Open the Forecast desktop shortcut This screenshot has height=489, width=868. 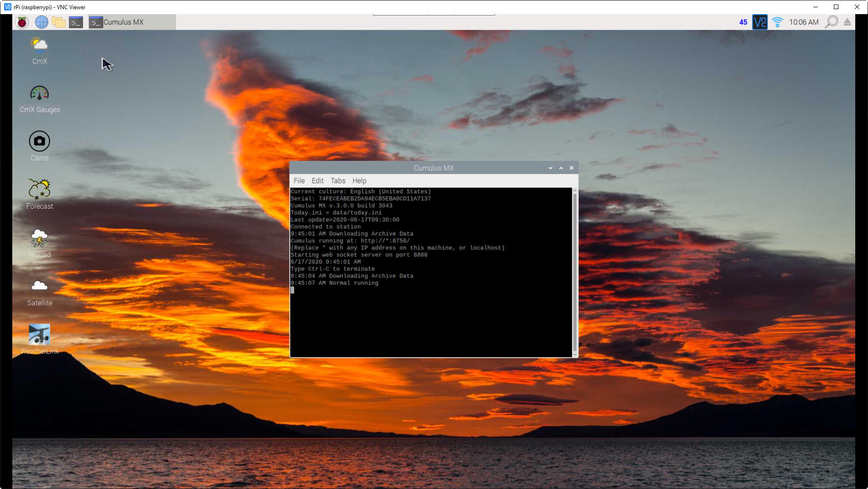(x=40, y=195)
